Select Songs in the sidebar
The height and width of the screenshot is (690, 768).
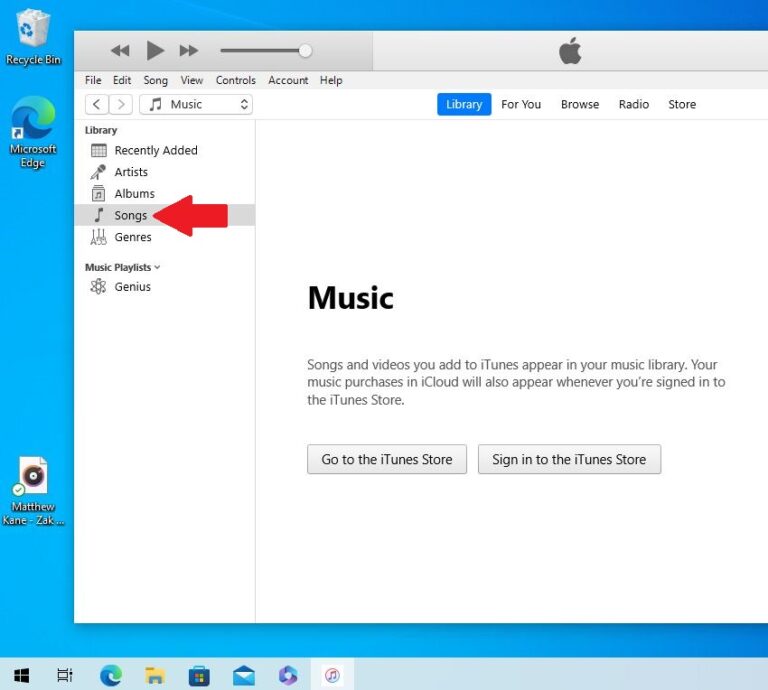165,215
